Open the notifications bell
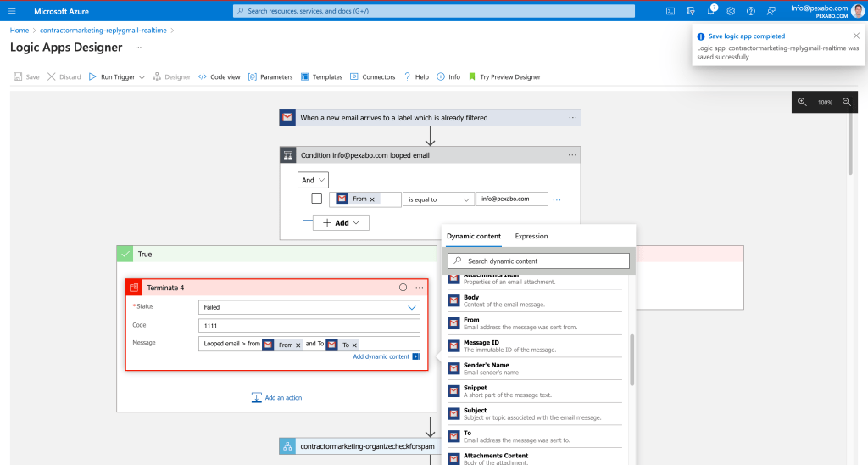Screen dimensions: 868x465 [x=711, y=10]
